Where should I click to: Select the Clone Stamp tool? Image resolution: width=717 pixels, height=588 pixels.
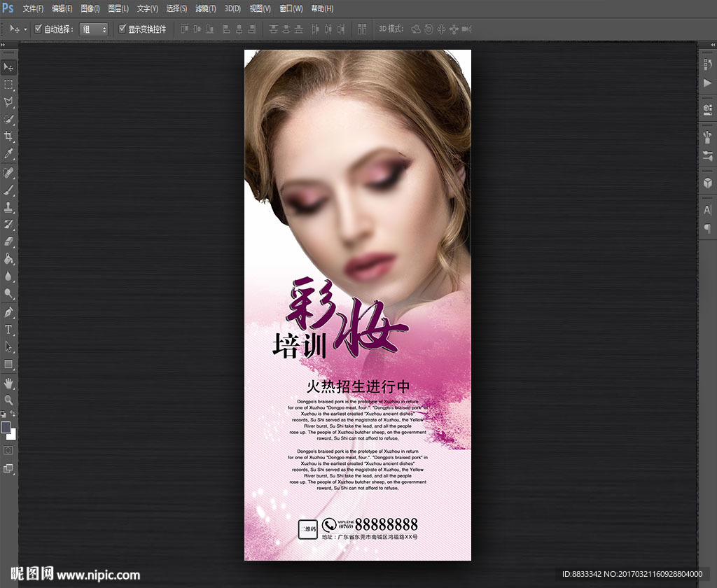tap(9, 207)
